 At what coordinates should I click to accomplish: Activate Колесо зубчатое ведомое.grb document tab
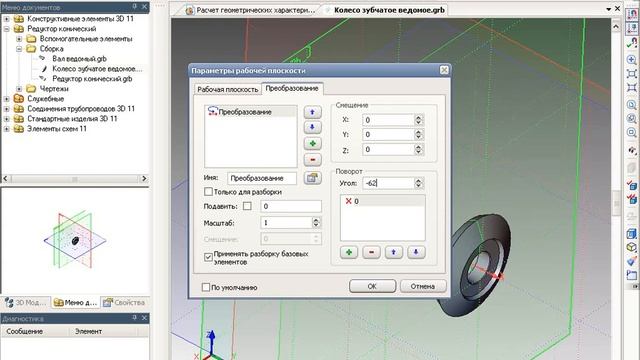click(389, 10)
